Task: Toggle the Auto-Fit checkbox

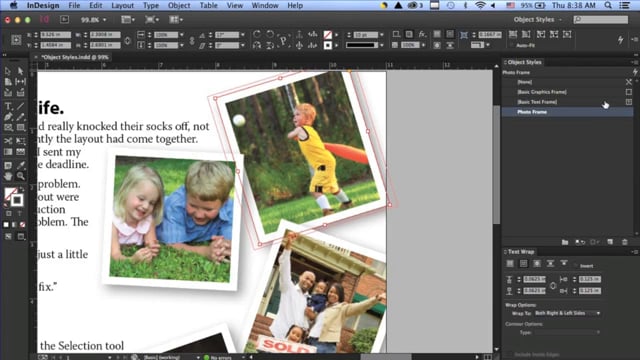Action: pyautogui.click(x=511, y=45)
